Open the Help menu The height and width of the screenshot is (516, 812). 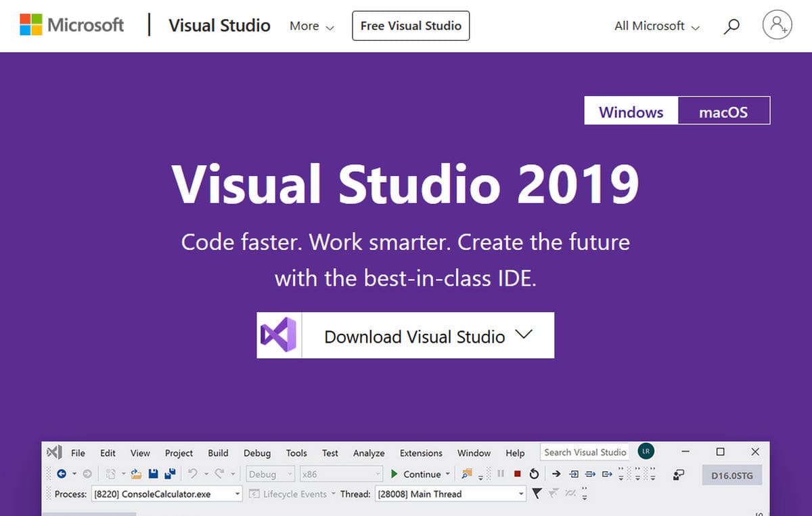click(x=515, y=453)
